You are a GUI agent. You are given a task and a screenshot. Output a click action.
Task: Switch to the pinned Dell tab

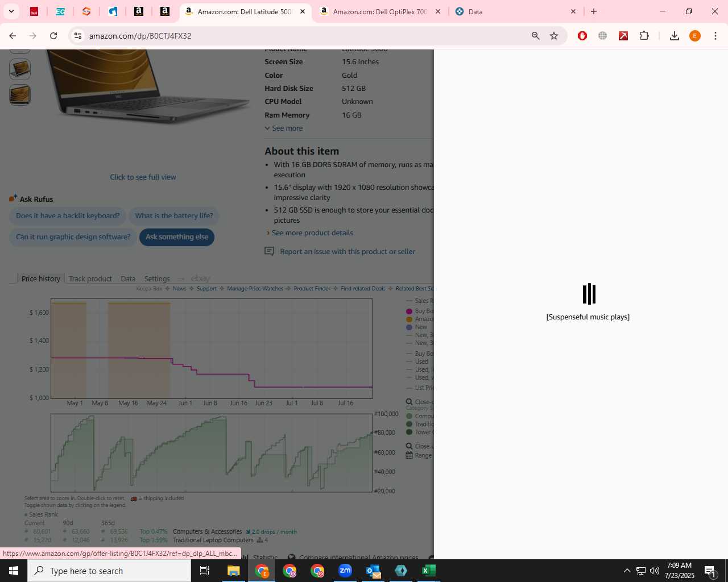[x=34, y=11]
